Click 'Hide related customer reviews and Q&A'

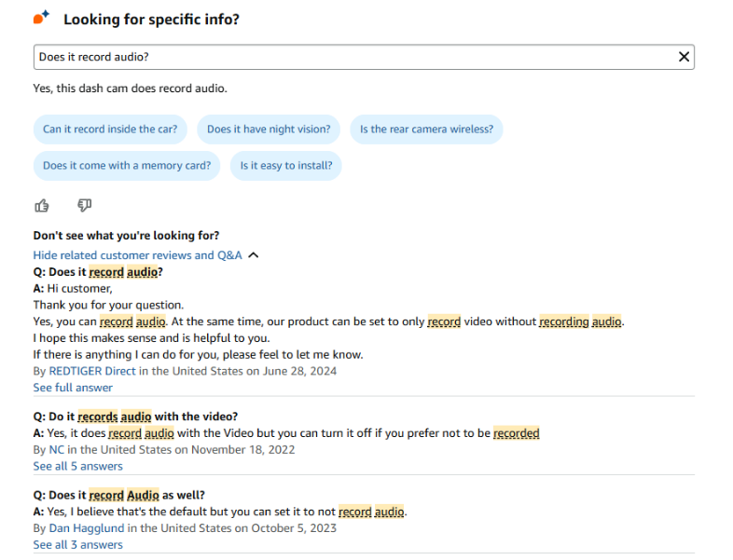pyautogui.click(x=137, y=255)
